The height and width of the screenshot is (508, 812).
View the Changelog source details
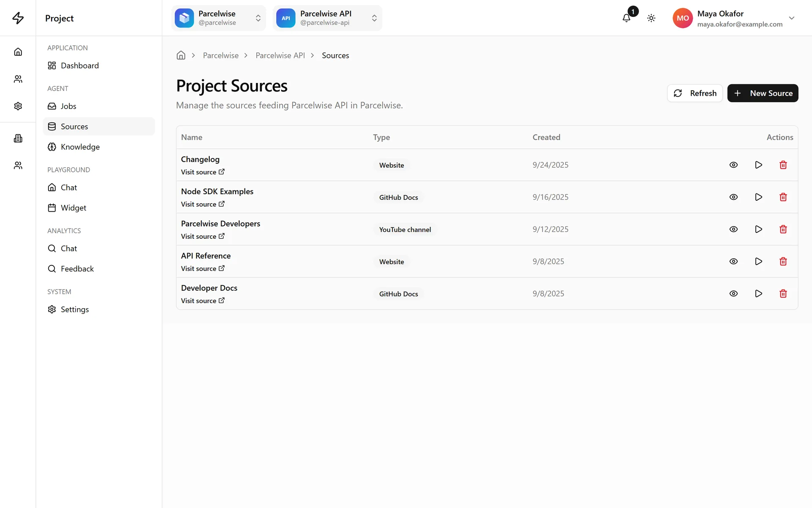(734, 165)
